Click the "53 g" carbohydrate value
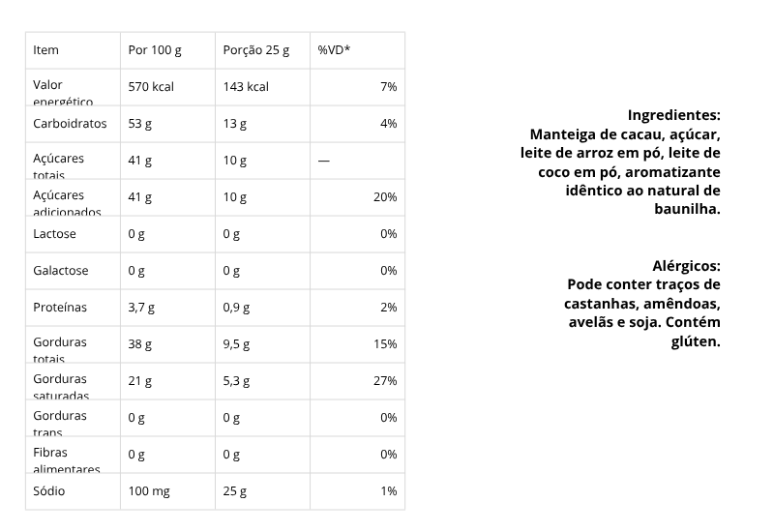This screenshot has height=532, width=774. coord(140,124)
